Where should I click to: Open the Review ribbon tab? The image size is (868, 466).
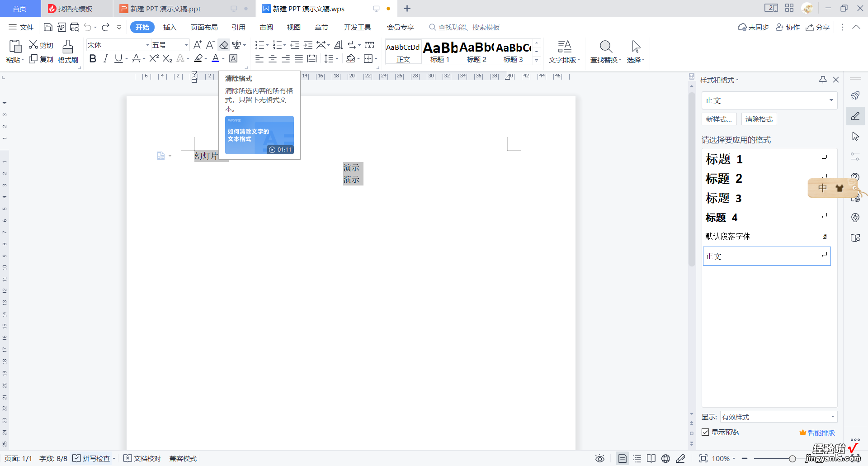click(x=266, y=27)
